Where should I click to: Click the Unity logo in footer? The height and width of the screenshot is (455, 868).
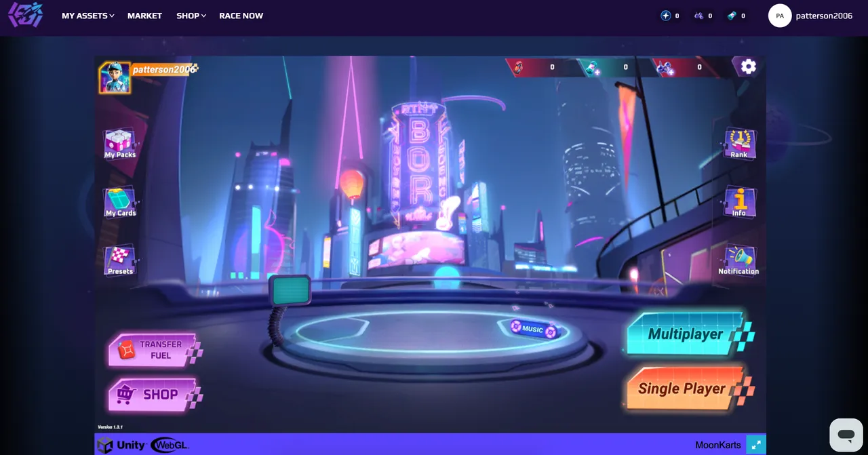click(x=121, y=445)
